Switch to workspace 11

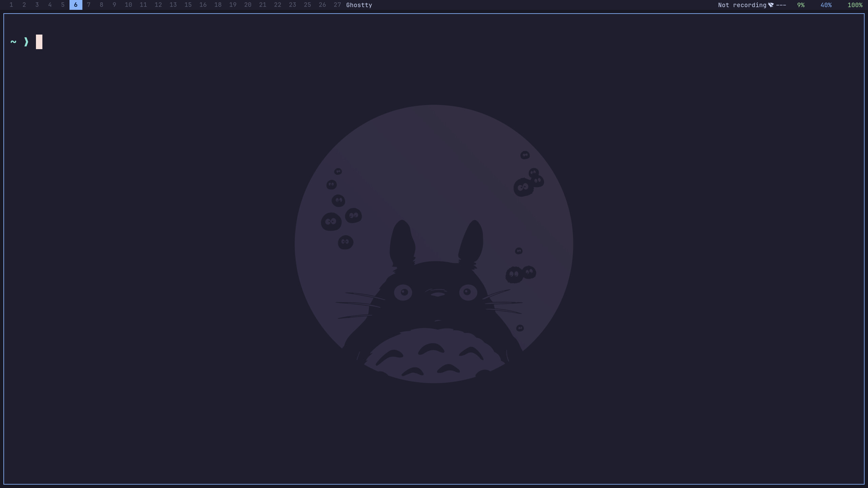pos(143,5)
